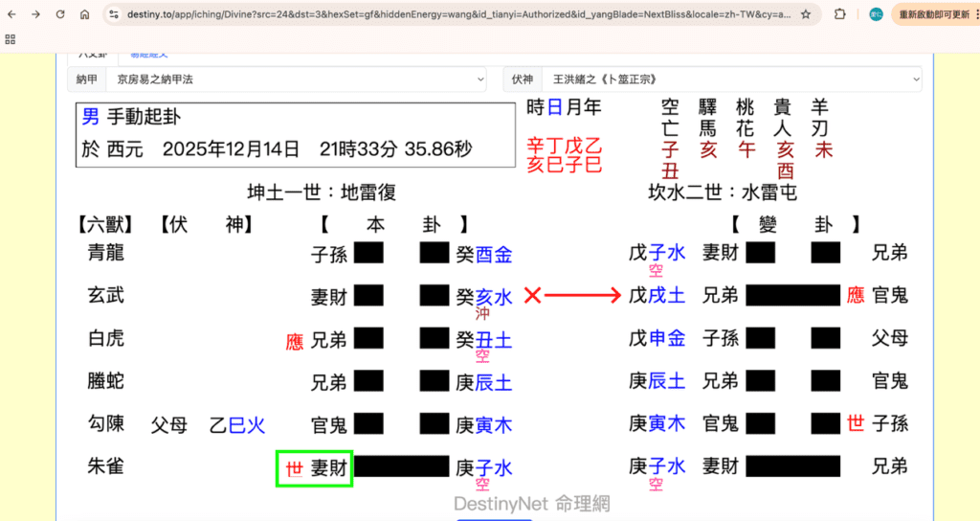Reload the current page
Screen dimensions: 980x521
tap(60, 14)
